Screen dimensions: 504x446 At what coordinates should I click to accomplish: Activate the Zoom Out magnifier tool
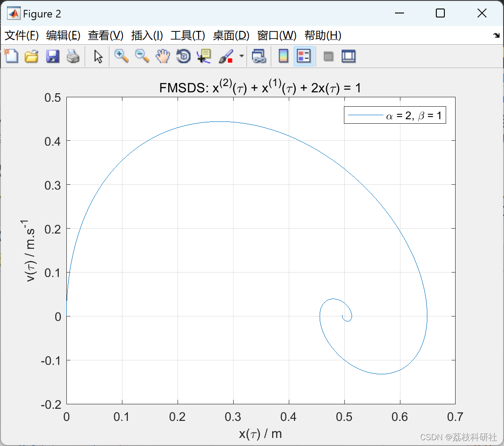(142, 56)
